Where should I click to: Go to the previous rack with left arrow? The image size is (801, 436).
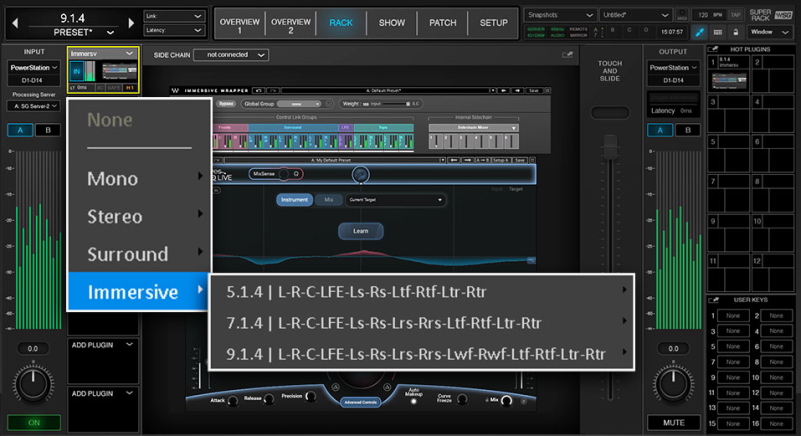tap(15, 23)
